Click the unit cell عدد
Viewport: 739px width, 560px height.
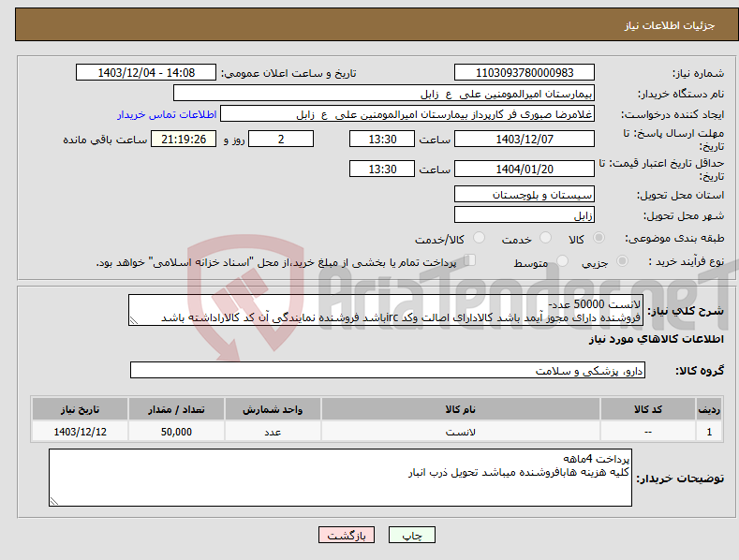pos(273,432)
